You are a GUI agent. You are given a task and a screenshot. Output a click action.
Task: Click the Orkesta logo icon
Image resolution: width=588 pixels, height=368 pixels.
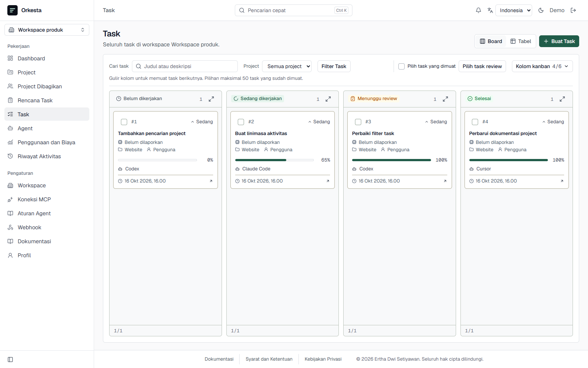pos(12,10)
